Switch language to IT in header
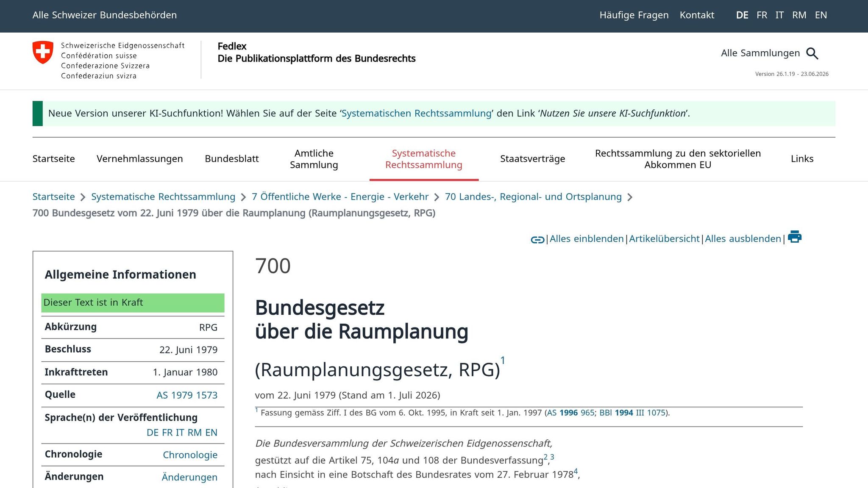 [779, 15]
